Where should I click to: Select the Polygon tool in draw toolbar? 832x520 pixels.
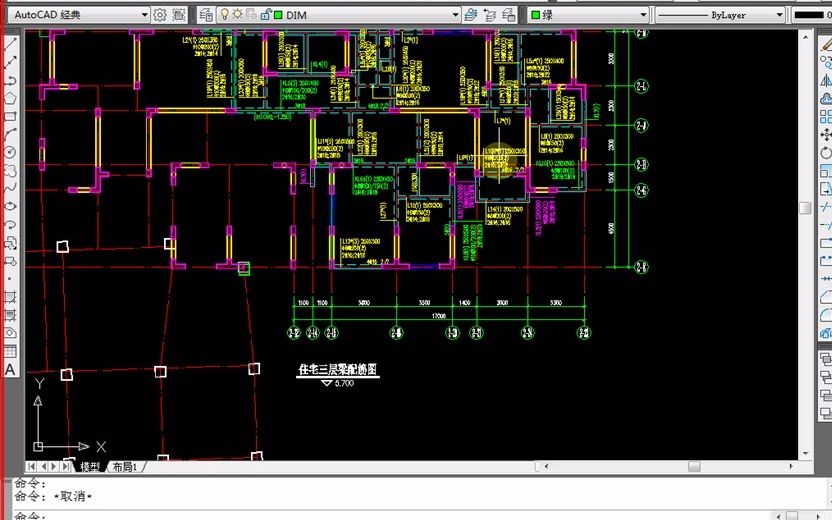coord(10,98)
